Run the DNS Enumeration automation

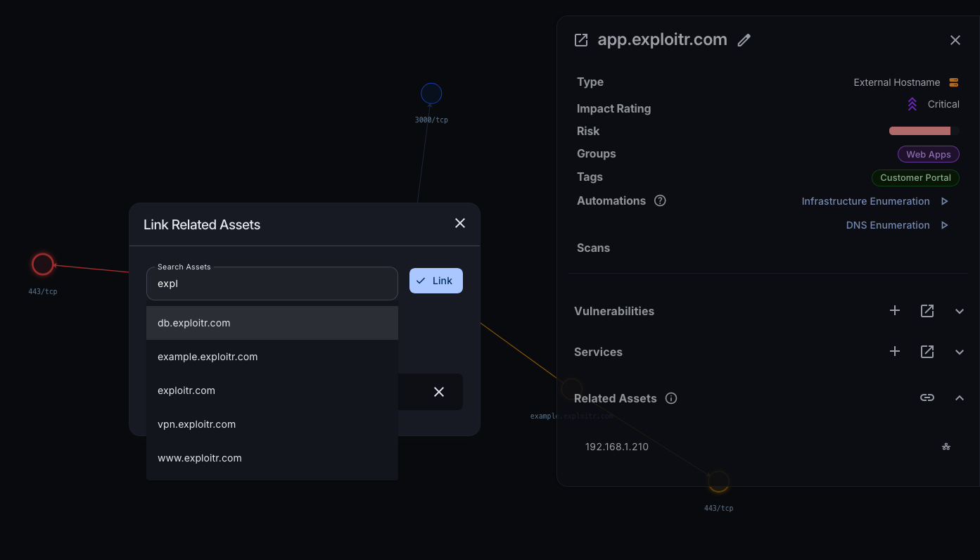[945, 225]
